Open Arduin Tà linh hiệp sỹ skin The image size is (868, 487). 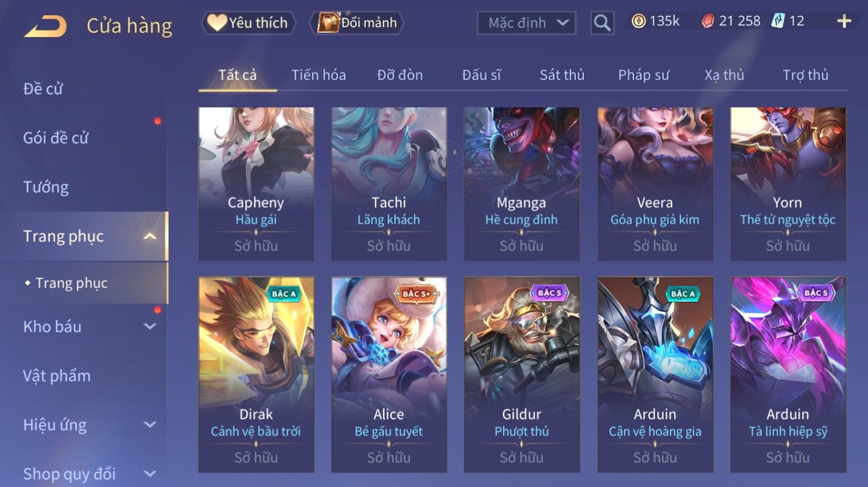788,374
